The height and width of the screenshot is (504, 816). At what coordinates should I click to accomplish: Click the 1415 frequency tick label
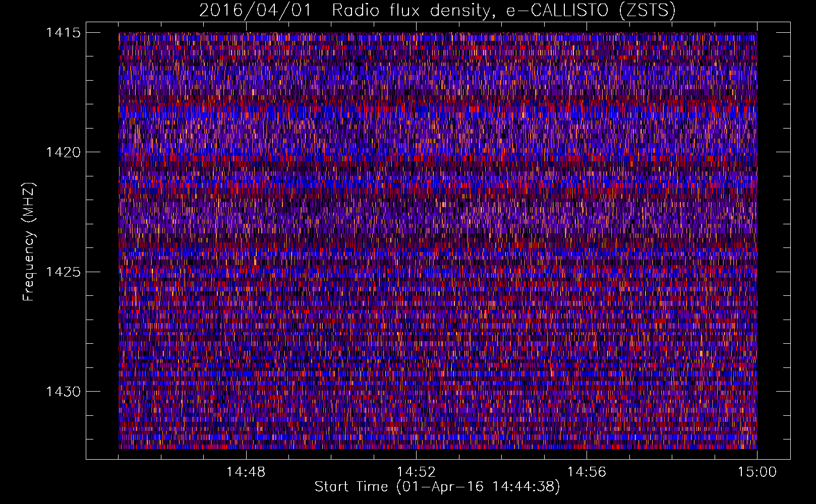point(63,33)
